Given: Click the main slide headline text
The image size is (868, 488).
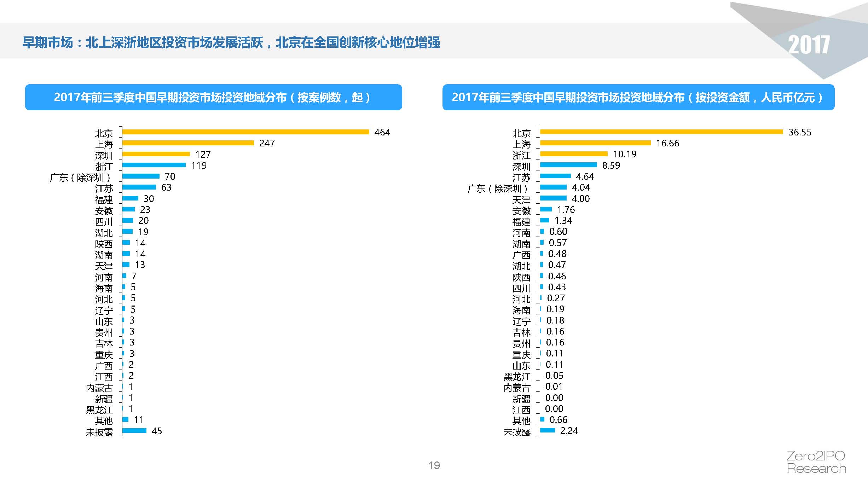Looking at the screenshot, I should [231, 42].
